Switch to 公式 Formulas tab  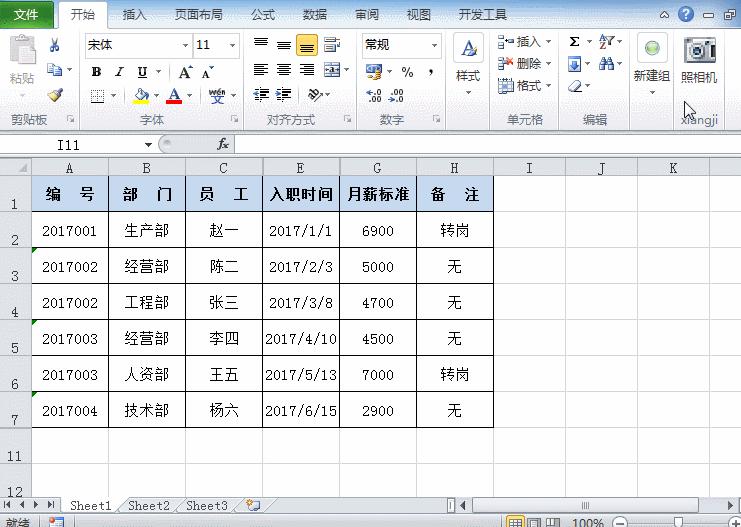point(263,15)
